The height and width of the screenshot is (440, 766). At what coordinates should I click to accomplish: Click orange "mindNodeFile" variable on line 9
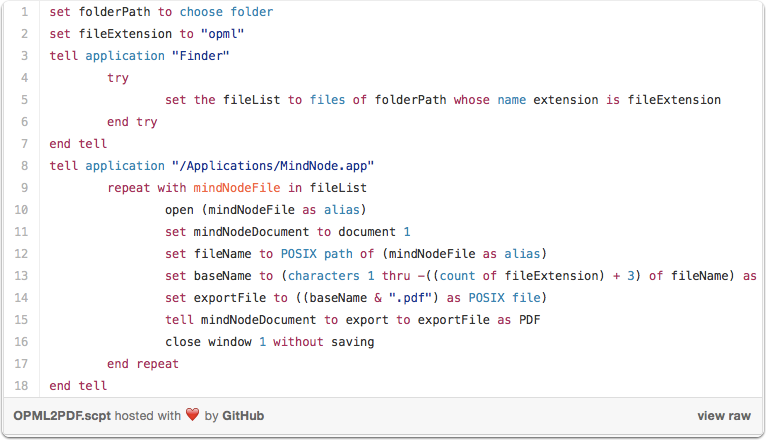[x=237, y=188]
